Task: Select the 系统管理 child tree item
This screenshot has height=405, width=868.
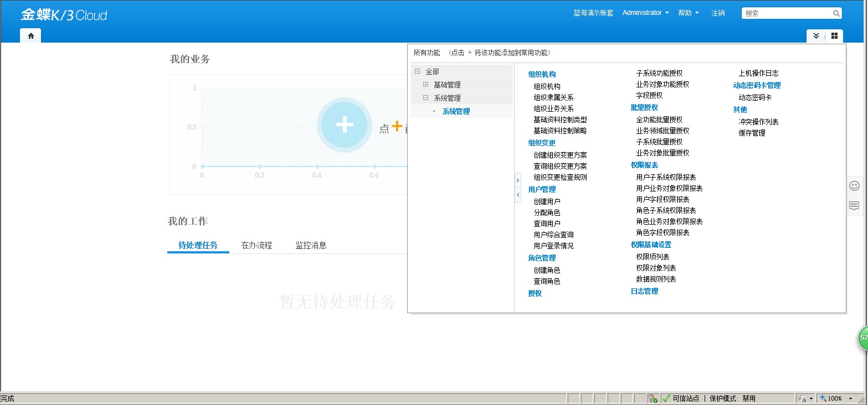Action: point(456,111)
